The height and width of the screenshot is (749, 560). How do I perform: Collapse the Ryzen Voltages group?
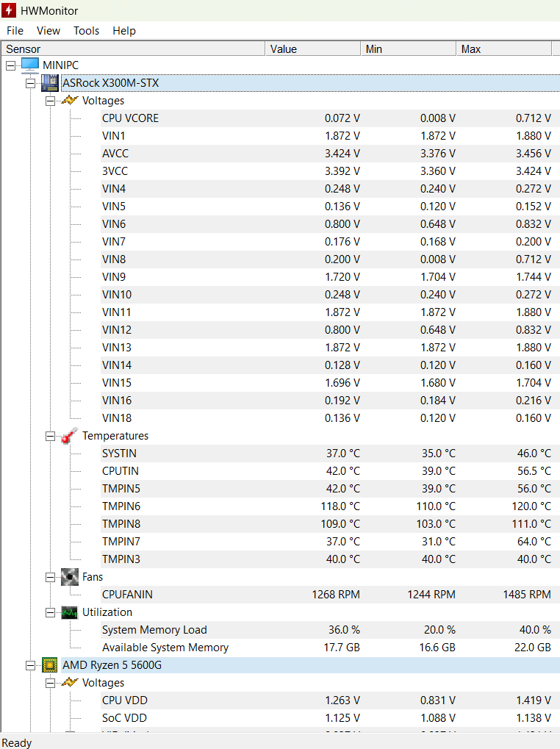pos(50,683)
